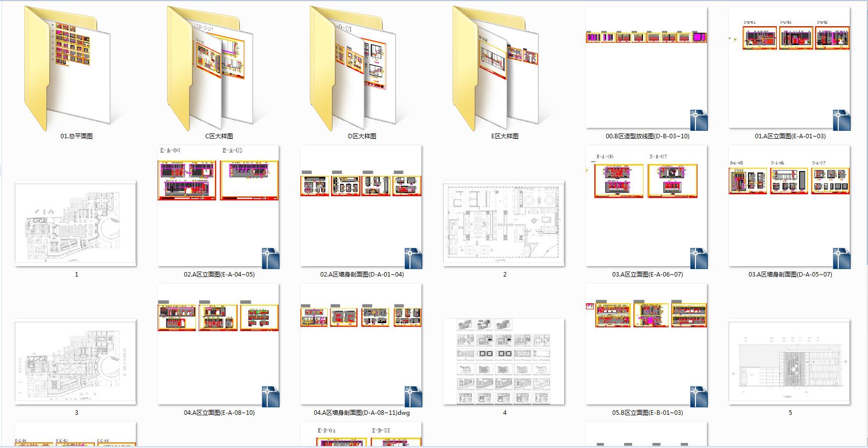The height and width of the screenshot is (448, 868).
Task: Select 03.A区立面图(E-A-06~07) drawing file
Action: tap(647, 207)
